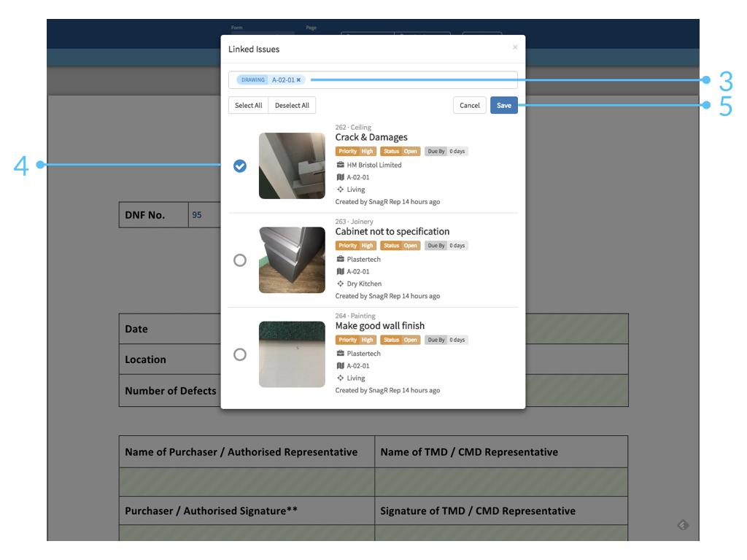Click the location icon beside Dry Kitchen

(340, 284)
